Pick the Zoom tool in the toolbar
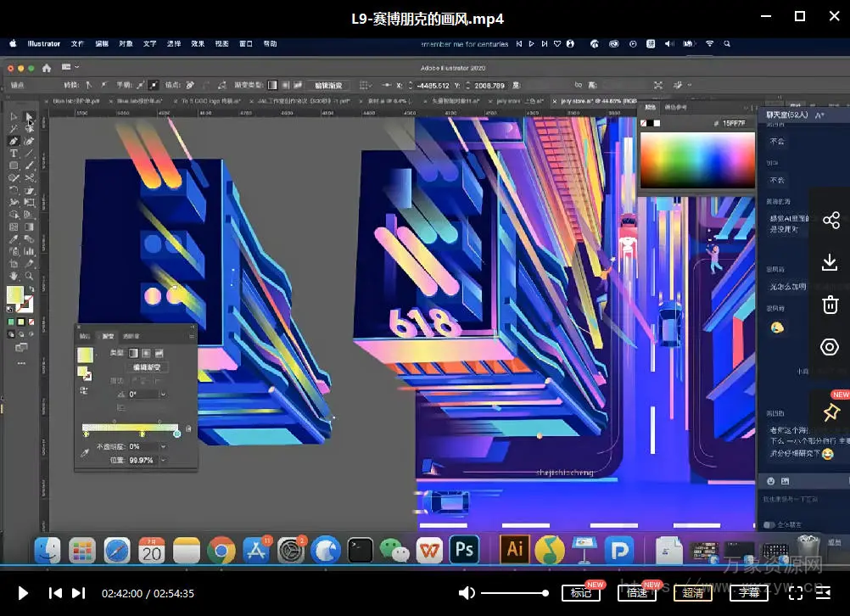The width and height of the screenshot is (850, 616). coord(30,276)
